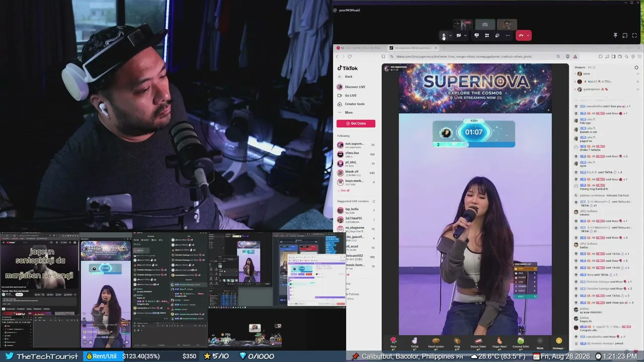The width and height of the screenshot is (644, 362).
Task: Go Back in TikTok sidebar
Action: [345, 76]
